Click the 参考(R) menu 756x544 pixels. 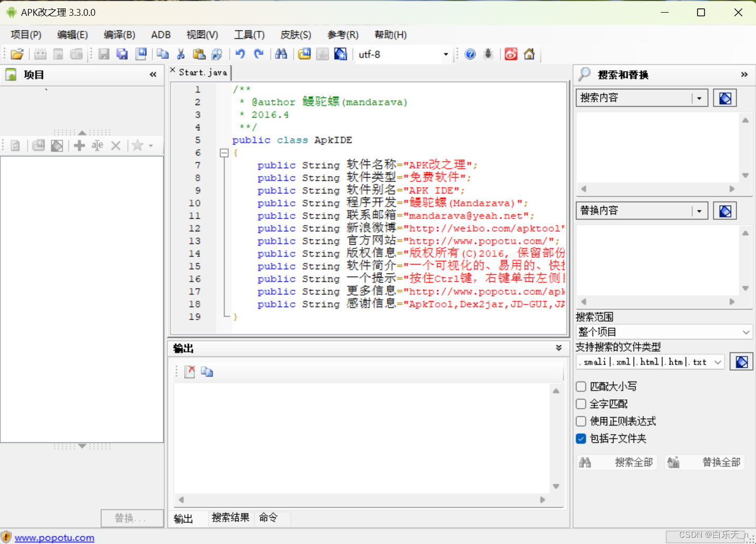[343, 35]
